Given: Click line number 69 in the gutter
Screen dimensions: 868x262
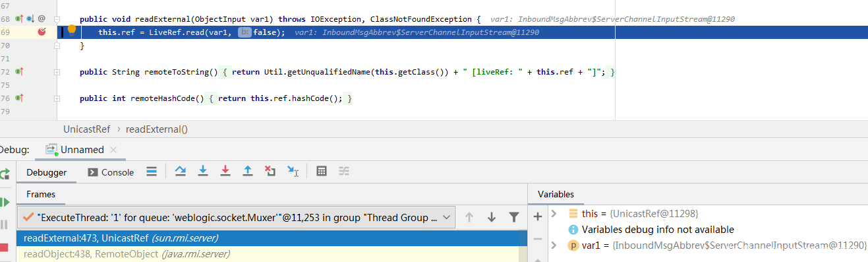Looking at the screenshot, I should [5, 32].
